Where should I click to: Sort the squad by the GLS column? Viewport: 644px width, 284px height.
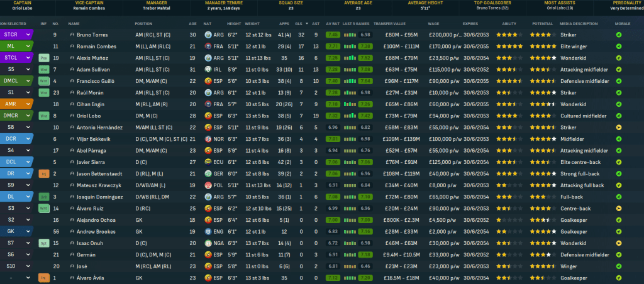click(302, 23)
